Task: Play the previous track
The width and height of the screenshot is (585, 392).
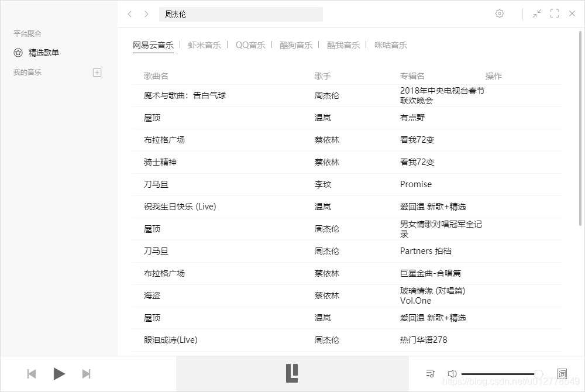Action: [32, 374]
